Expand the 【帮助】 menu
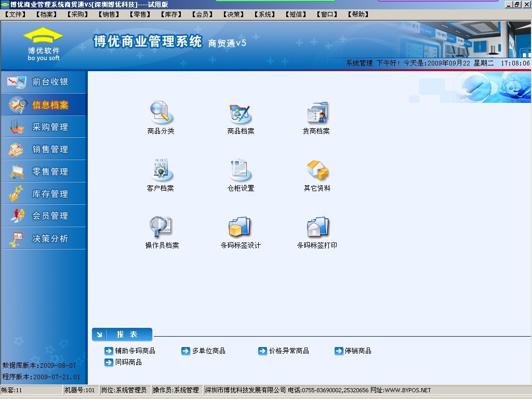Screen dimensions: 532x399 pyautogui.click(x=358, y=15)
